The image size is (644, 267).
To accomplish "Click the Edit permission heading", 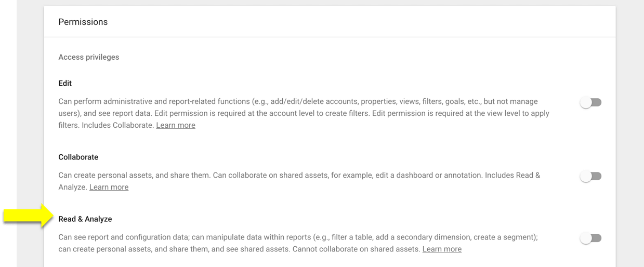I will coord(65,83).
